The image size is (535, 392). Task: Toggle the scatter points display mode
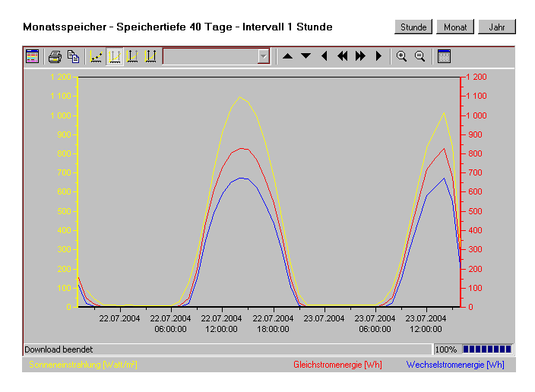[97, 56]
